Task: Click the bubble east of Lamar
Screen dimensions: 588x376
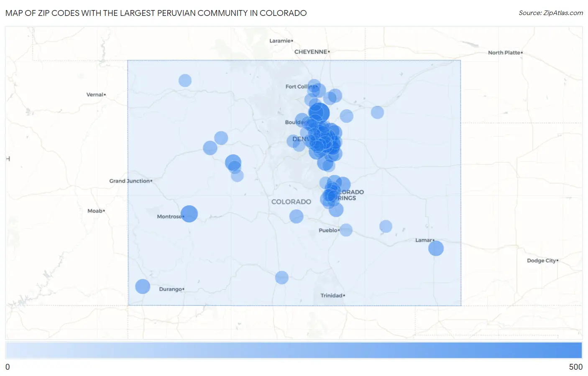Action: coord(436,248)
